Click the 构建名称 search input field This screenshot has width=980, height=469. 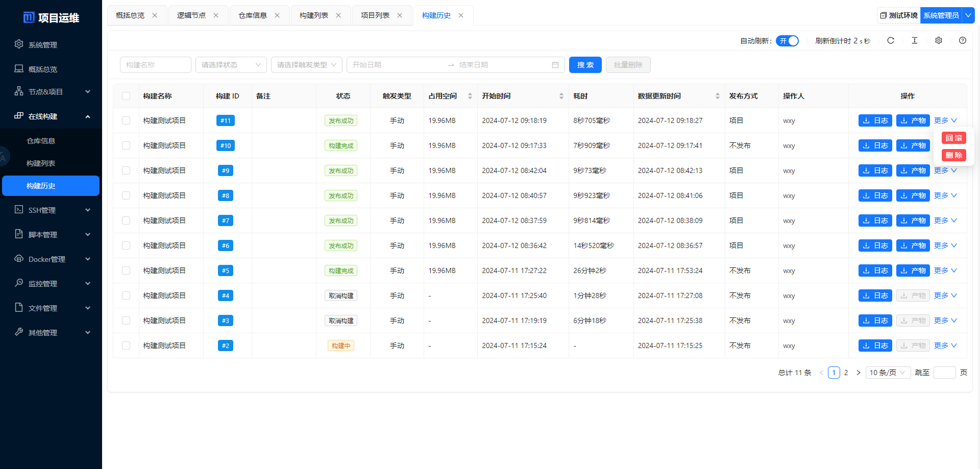coord(156,65)
